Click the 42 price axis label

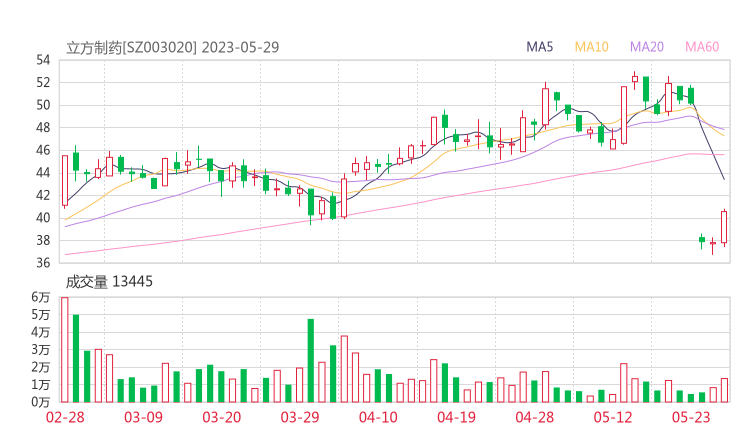click(x=43, y=195)
